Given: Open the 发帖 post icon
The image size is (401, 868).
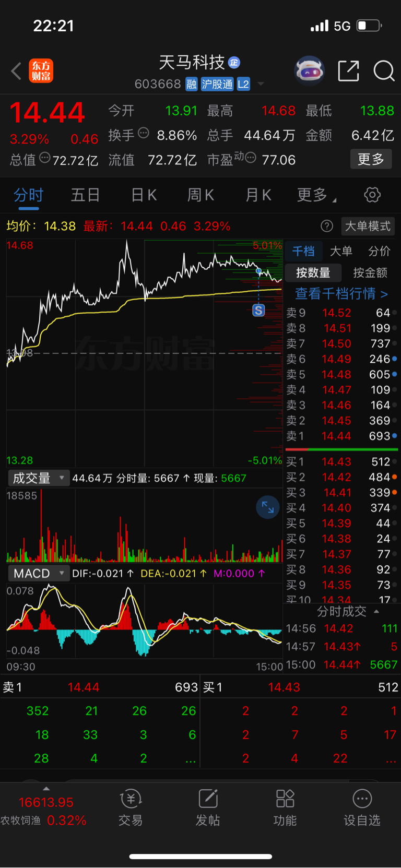Looking at the screenshot, I should click(208, 807).
